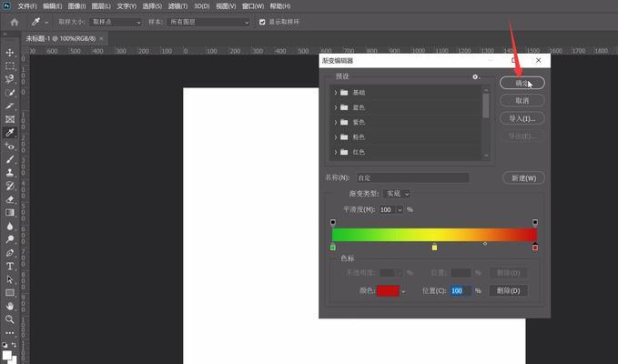This screenshot has height=364, width=618.
Task: Select the Eyedropper tool in the toolbox
Action: (10, 133)
